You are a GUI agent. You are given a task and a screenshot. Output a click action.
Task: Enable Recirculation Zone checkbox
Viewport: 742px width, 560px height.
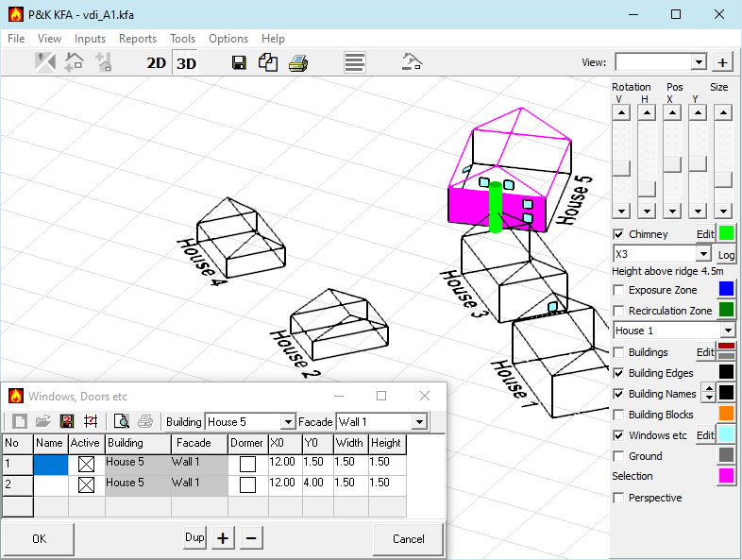tap(618, 311)
